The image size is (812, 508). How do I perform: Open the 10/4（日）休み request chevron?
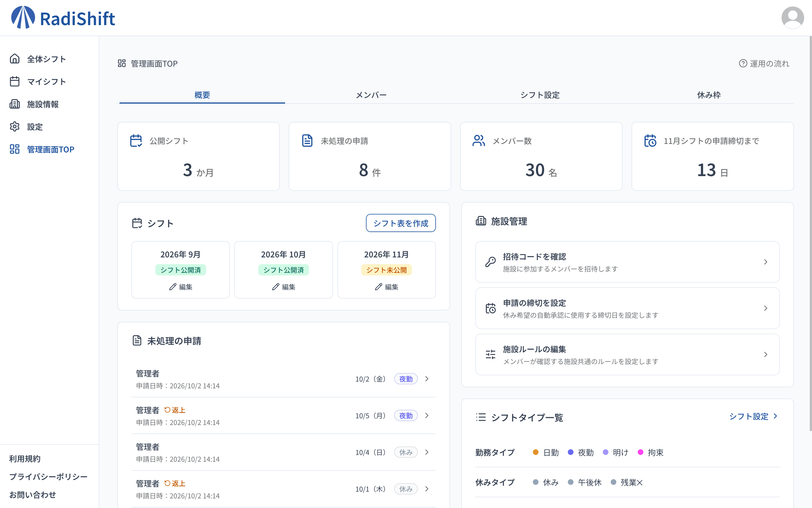pos(427,452)
